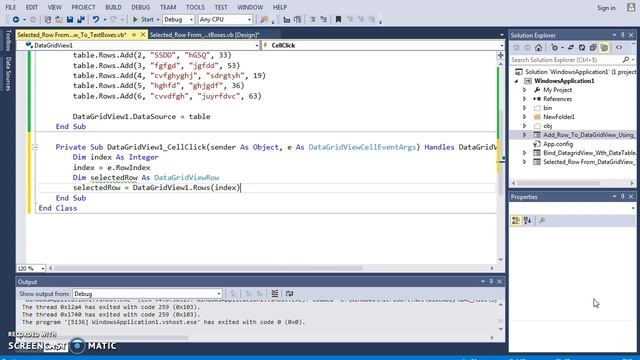Toggle word wrap in the Output panel

click(x=289, y=293)
